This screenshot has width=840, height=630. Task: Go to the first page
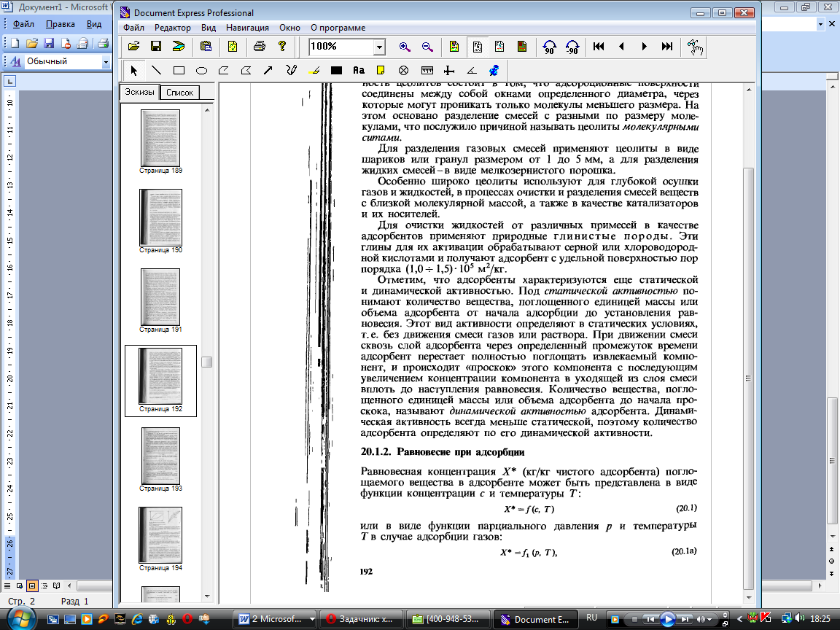(599, 47)
